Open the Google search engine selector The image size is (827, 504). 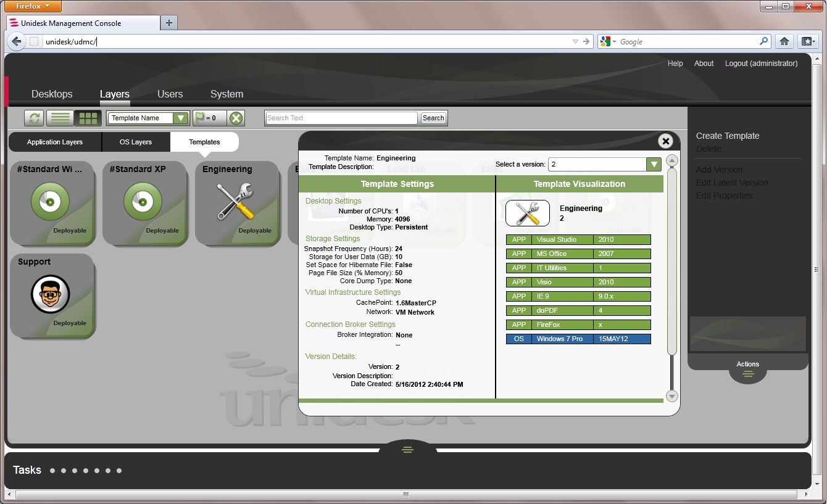click(x=607, y=41)
